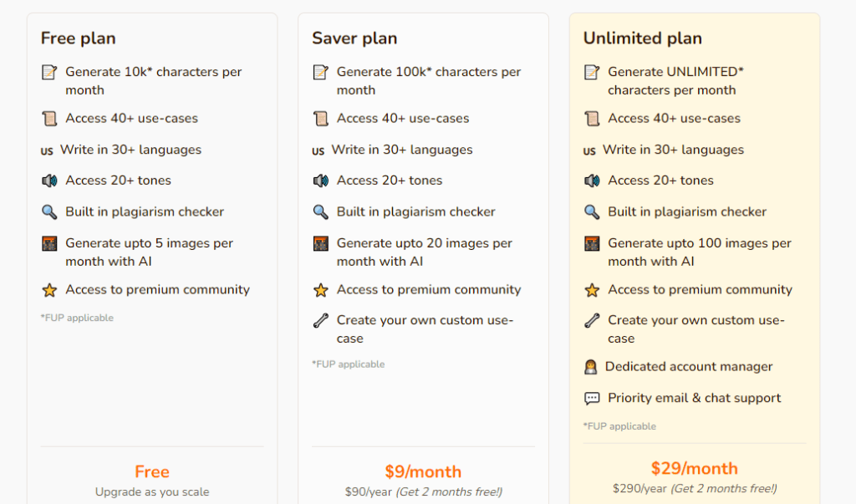
Task: Click the account manager person icon
Action: [591, 367]
